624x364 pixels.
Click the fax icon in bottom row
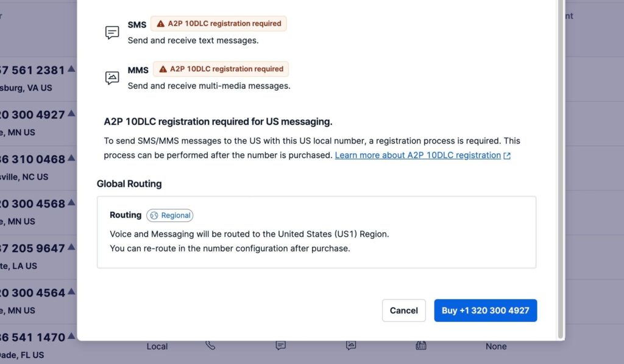(420, 346)
